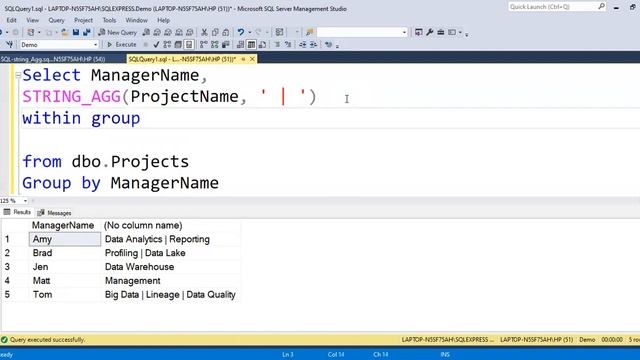
Task: Click the Undo arrow icon
Action: coord(241,32)
